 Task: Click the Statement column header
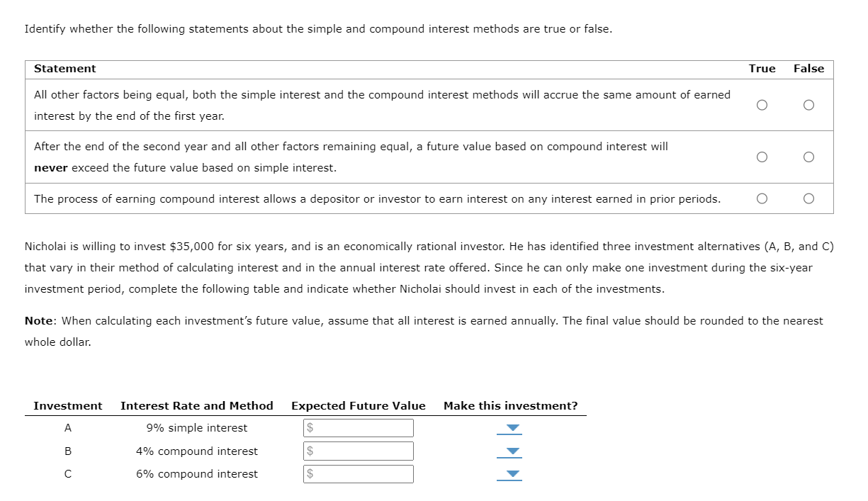coord(64,68)
